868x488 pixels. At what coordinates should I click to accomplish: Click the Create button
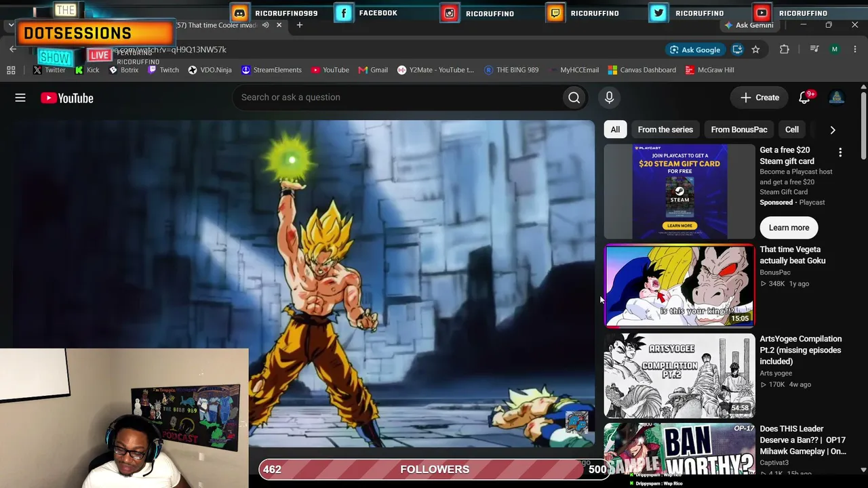[x=759, y=98]
